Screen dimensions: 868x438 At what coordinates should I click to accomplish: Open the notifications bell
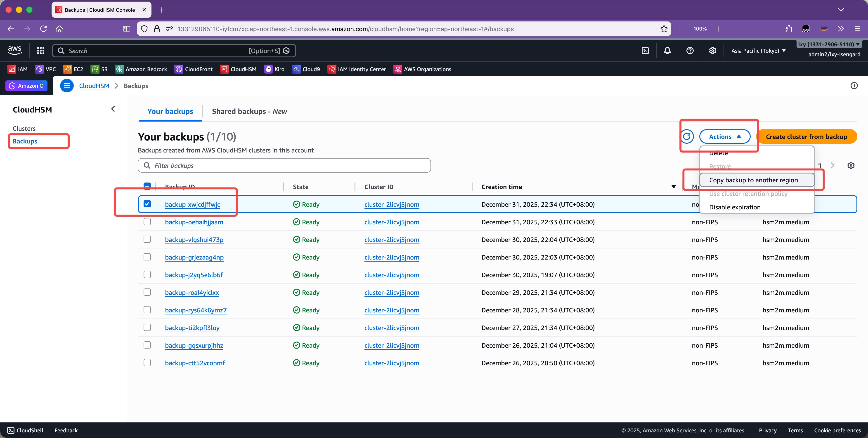(x=667, y=51)
